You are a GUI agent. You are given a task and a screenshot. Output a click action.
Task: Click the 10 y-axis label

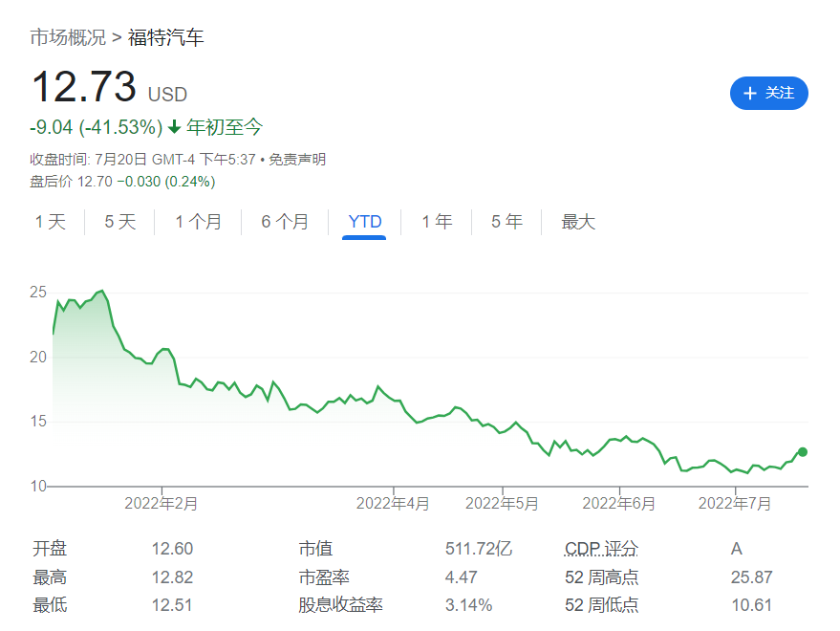38,487
